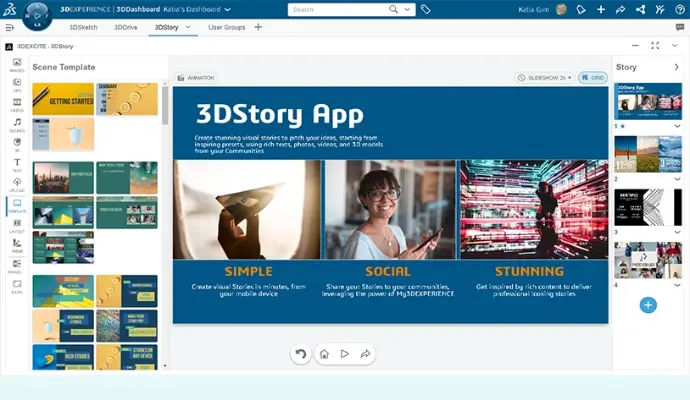
Task: Open the Ratio panel in sidebar
Action: [17, 286]
